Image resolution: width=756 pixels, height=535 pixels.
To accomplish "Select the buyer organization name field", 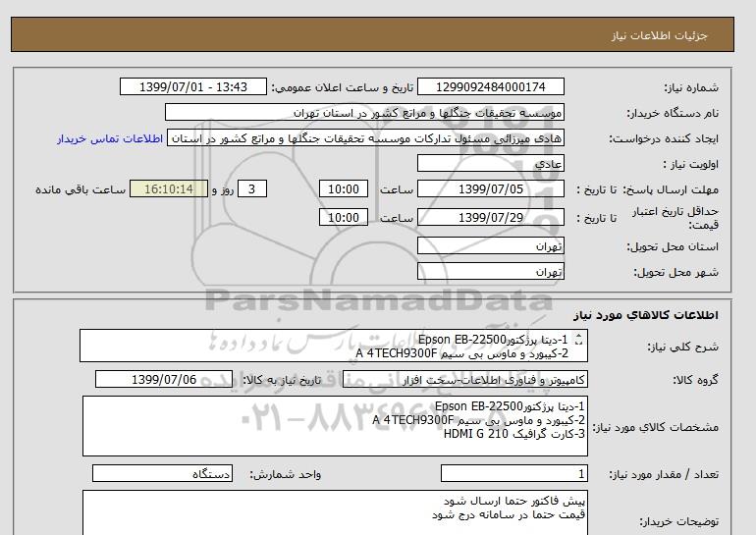I will pos(364,113).
